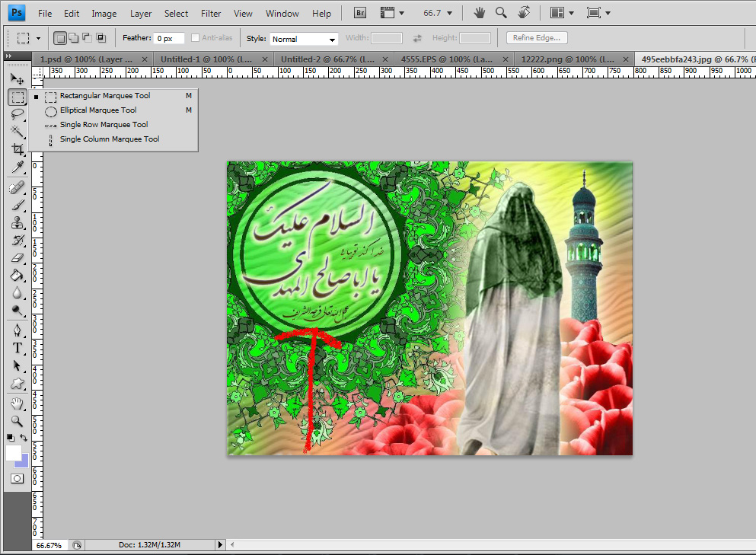Select the Pen tool
The width and height of the screenshot is (756, 555).
(18, 330)
